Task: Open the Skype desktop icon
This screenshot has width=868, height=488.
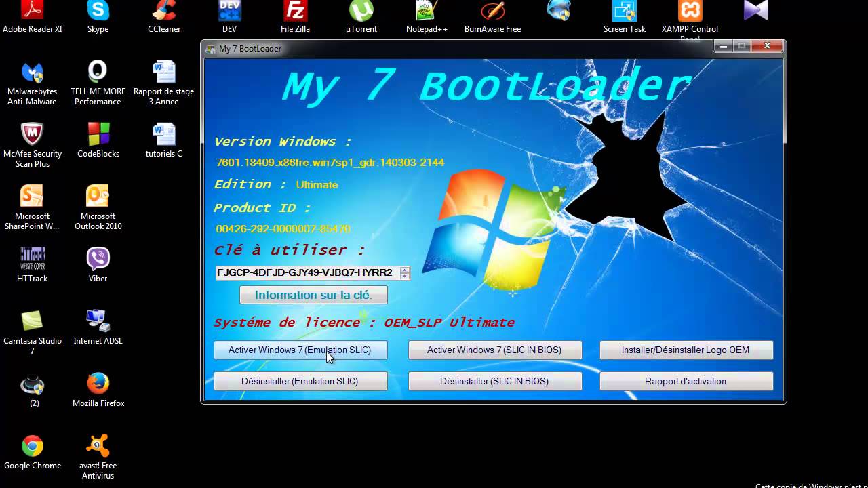Action: pos(98,18)
